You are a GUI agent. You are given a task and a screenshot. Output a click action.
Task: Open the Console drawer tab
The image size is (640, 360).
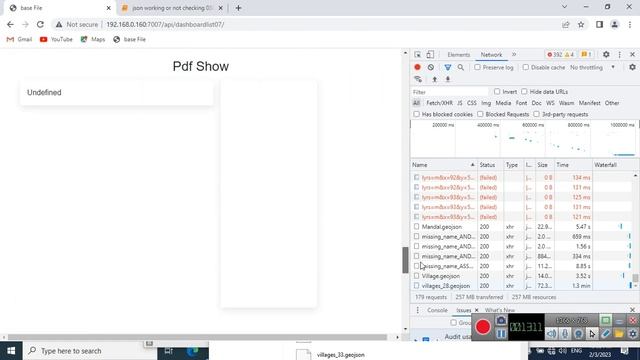click(437, 310)
